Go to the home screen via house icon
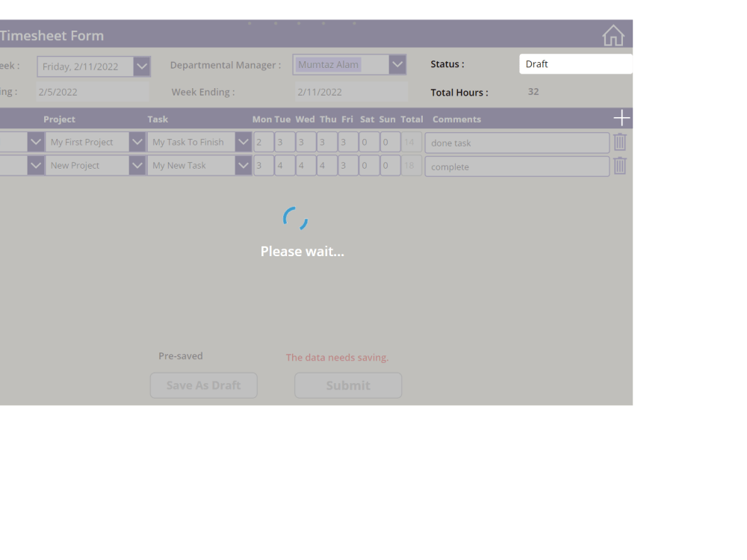Image resolution: width=747 pixels, height=560 pixels. click(613, 36)
